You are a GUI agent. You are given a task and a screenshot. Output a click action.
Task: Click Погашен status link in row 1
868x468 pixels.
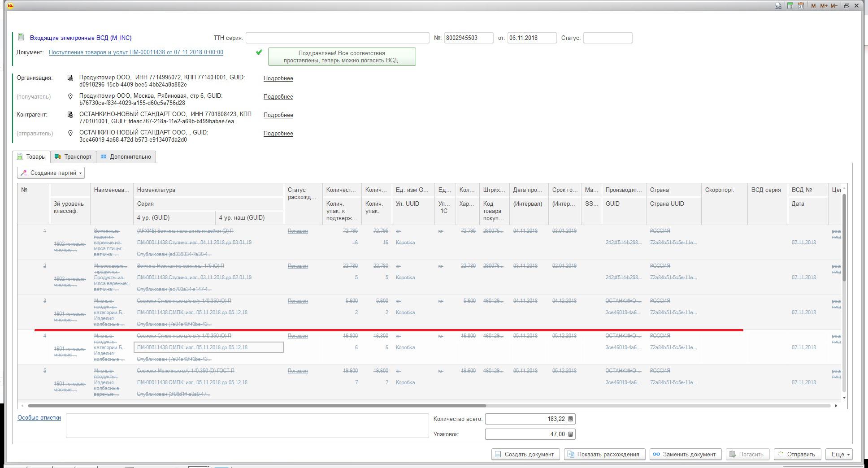coord(298,231)
